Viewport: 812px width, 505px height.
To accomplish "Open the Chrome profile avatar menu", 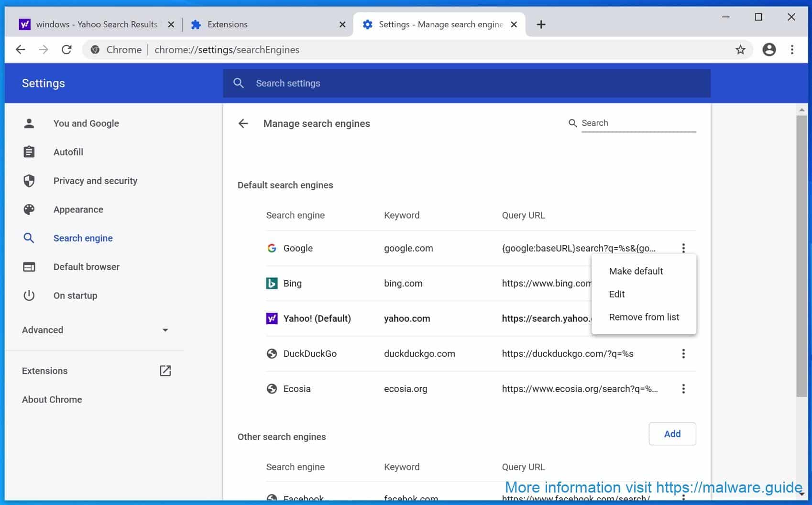I will (769, 50).
